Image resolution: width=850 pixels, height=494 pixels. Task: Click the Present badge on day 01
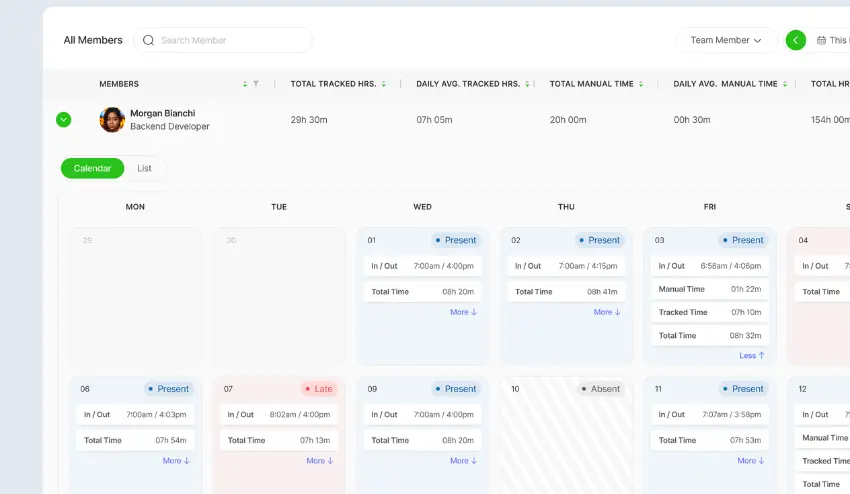pyautogui.click(x=456, y=240)
